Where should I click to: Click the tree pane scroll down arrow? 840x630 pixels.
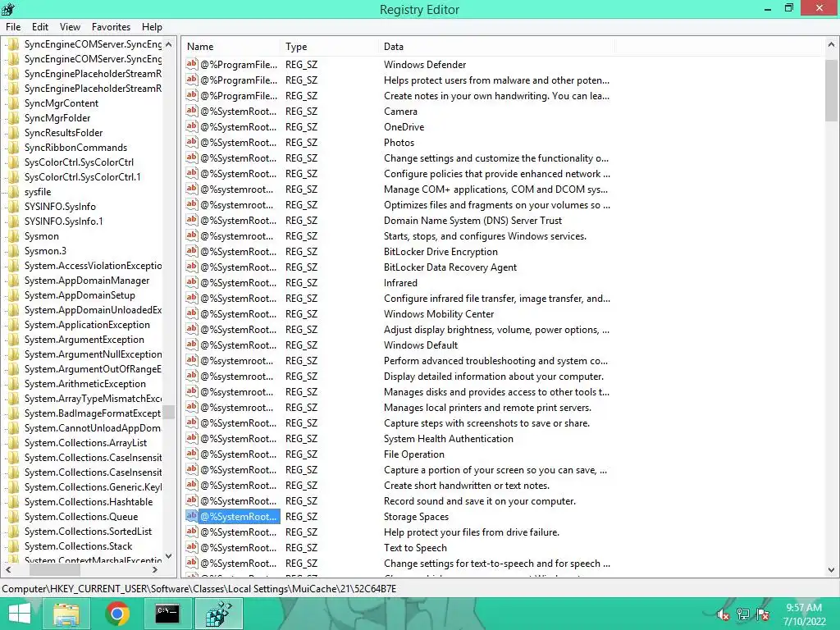click(x=169, y=555)
